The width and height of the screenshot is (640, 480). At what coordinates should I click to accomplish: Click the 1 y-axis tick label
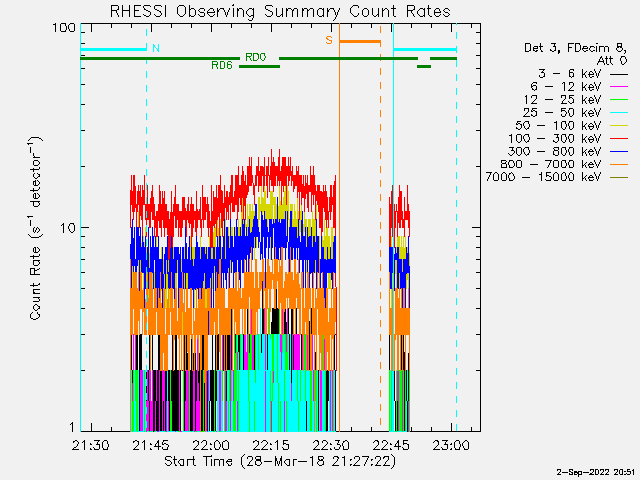[x=72, y=427]
